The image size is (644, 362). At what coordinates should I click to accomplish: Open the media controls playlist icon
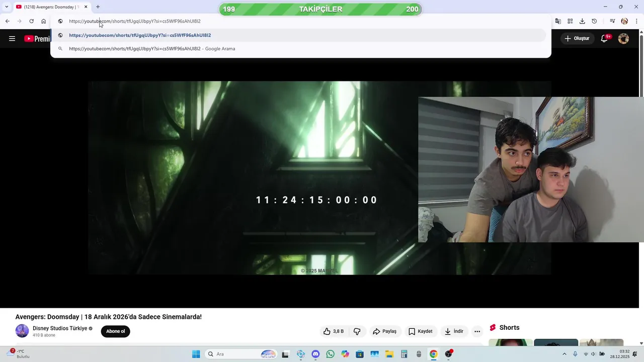[612, 21]
